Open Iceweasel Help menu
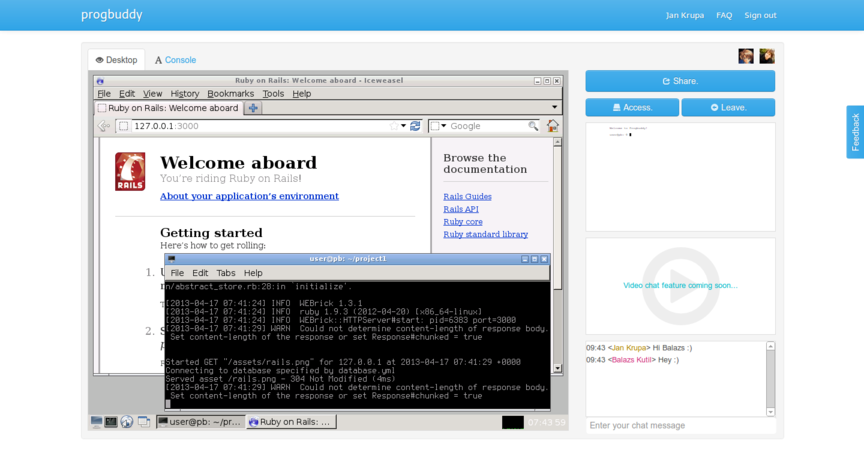This screenshot has height=474, width=864. click(x=301, y=94)
